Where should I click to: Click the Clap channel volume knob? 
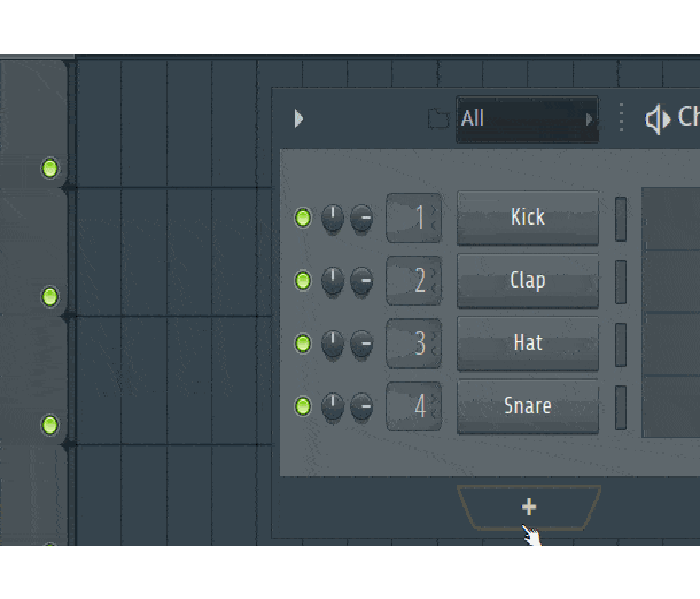361,281
